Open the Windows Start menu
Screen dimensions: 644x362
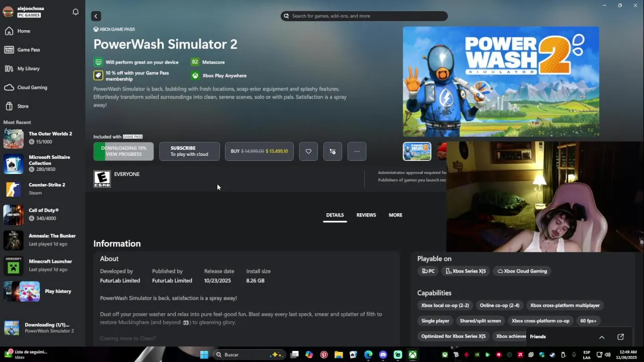click(x=204, y=355)
